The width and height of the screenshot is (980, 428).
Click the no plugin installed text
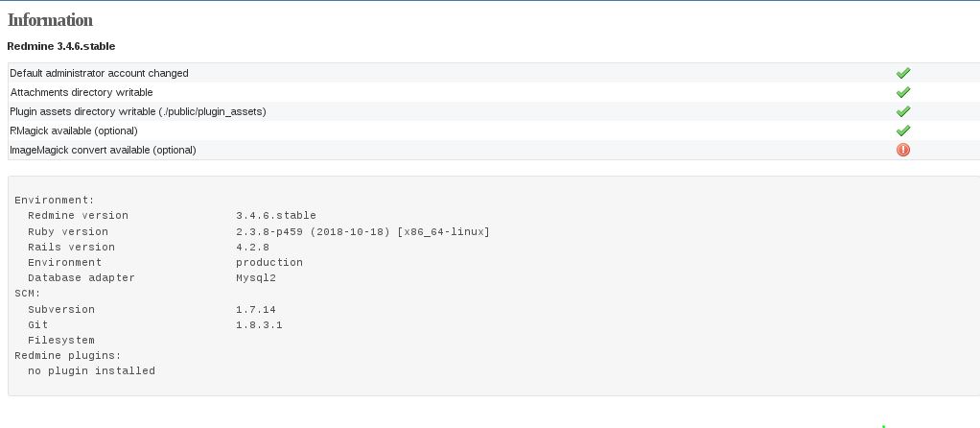[x=91, y=371]
